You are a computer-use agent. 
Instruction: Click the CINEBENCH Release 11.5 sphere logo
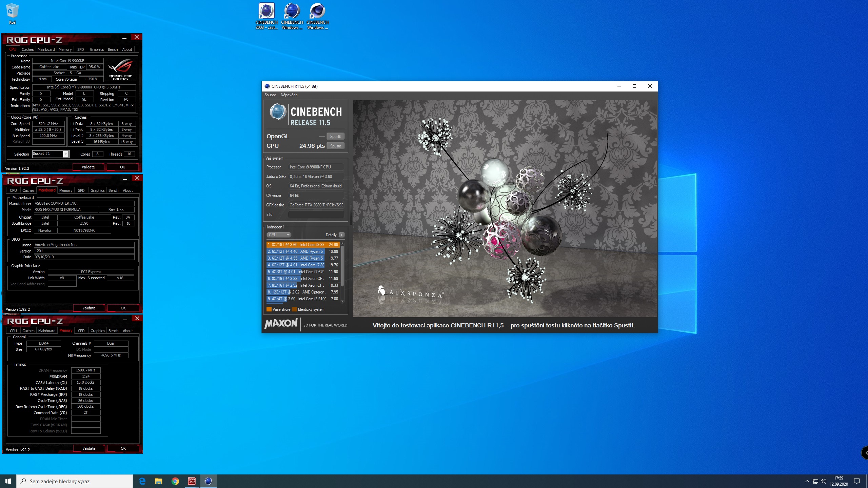(x=278, y=112)
